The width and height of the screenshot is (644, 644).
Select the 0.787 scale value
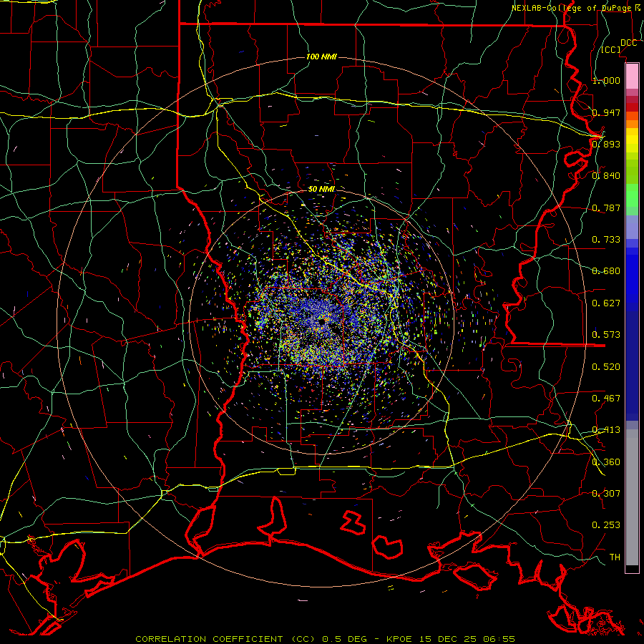pyautogui.click(x=606, y=208)
